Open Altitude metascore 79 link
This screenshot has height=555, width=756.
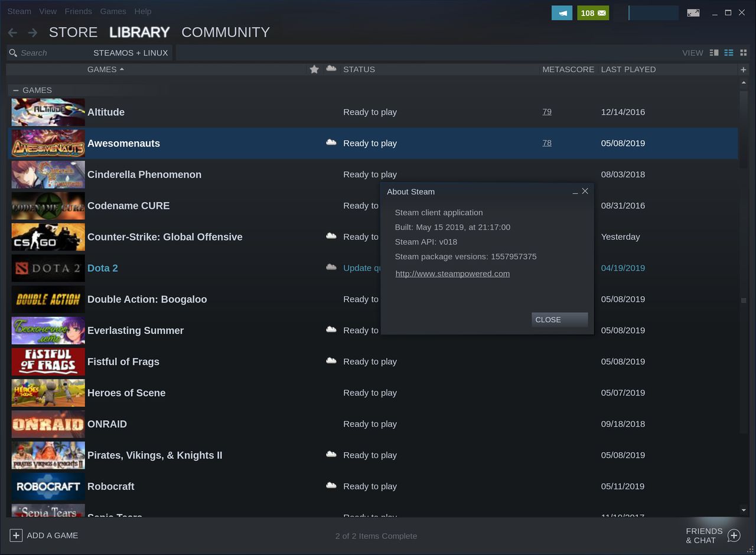(x=547, y=112)
